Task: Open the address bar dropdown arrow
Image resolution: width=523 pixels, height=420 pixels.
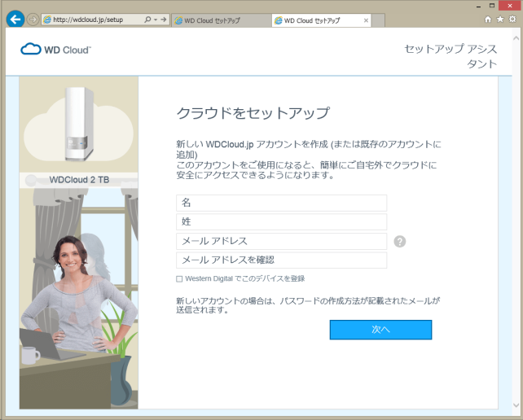Action: 156,20
